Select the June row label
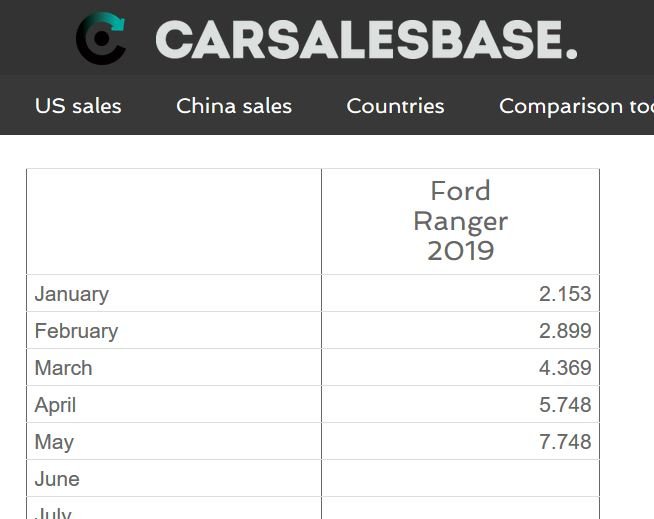The height and width of the screenshot is (519, 654). [57, 479]
